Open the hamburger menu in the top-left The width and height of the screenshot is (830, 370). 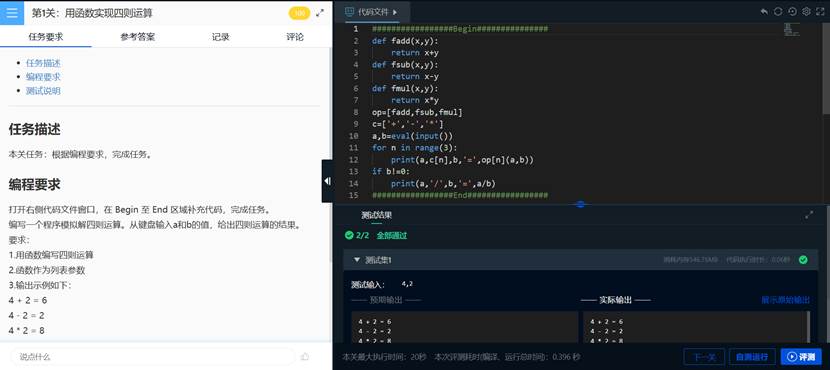click(x=12, y=13)
